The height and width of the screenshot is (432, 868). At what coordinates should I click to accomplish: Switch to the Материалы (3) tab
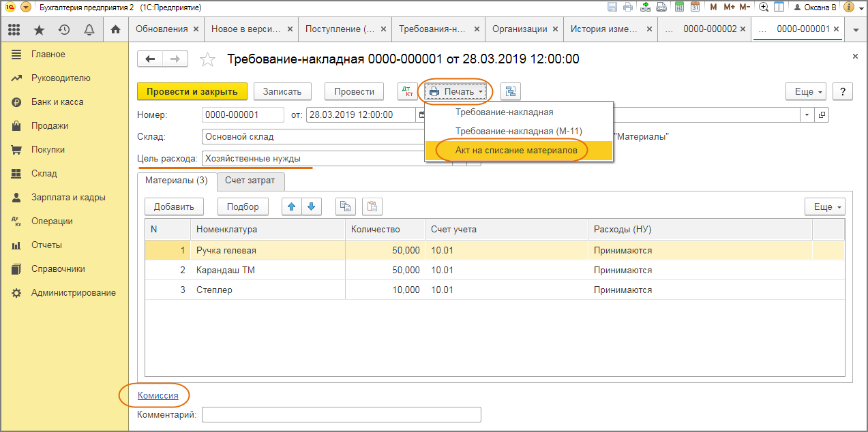(177, 181)
